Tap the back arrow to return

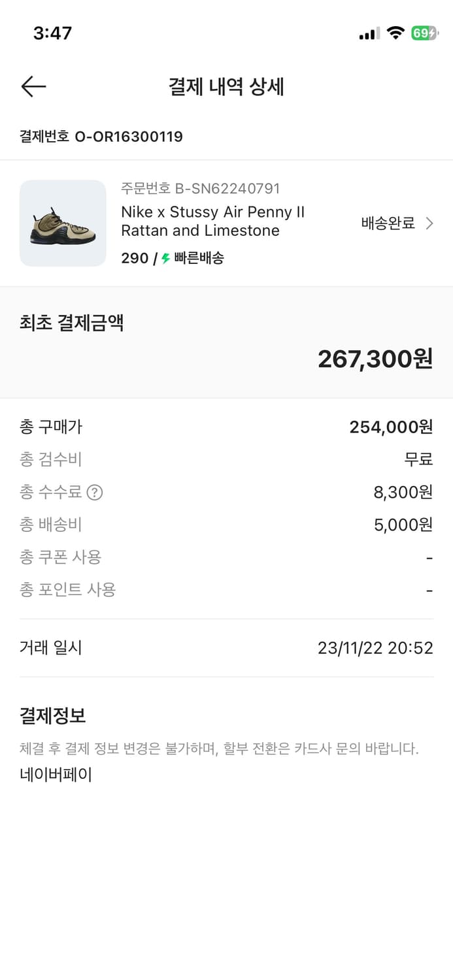pos(33,86)
